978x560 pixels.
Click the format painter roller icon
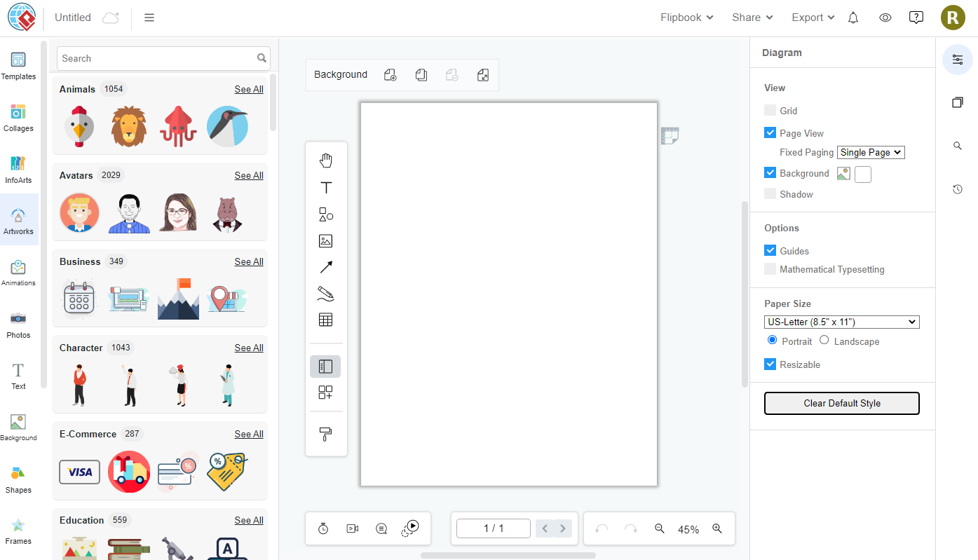(x=325, y=434)
